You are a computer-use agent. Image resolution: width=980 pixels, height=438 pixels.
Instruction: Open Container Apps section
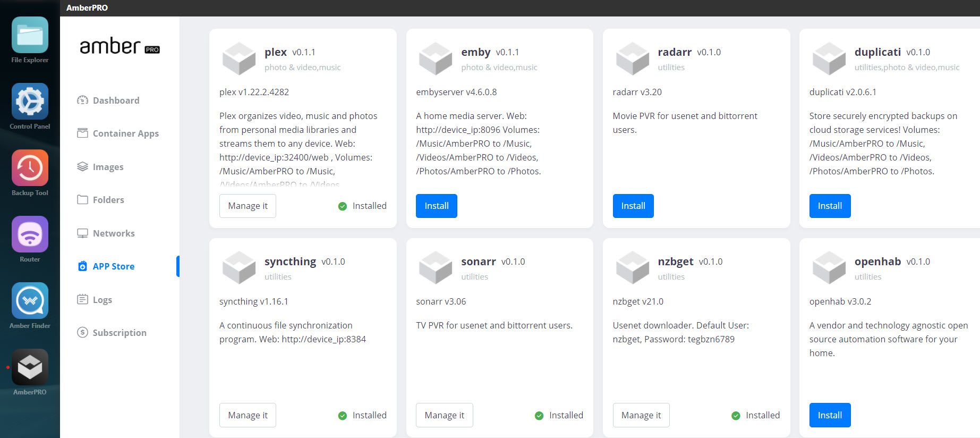125,133
